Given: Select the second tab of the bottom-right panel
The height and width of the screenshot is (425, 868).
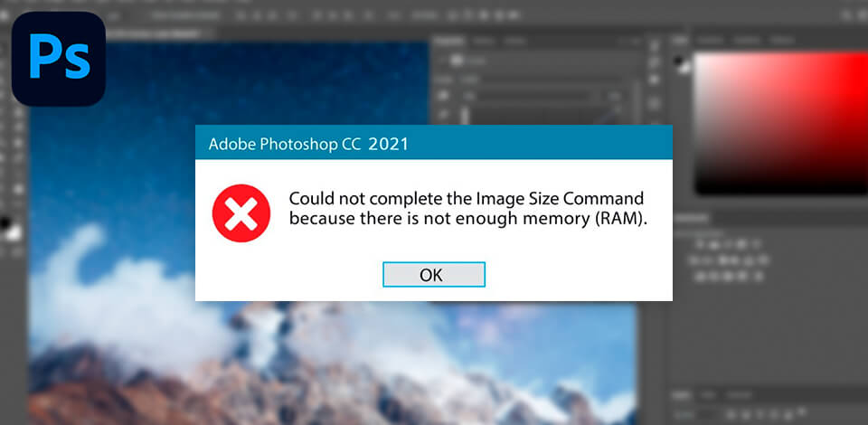Looking at the screenshot, I should [707, 395].
